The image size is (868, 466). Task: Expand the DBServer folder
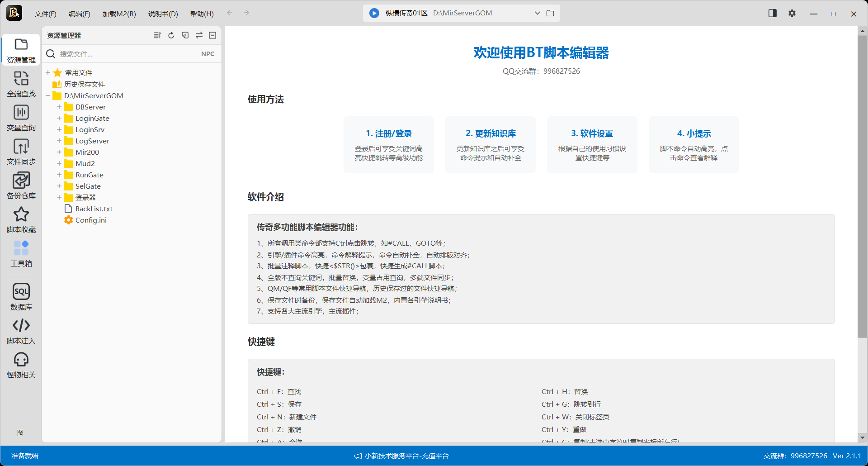(x=59, y=107)
